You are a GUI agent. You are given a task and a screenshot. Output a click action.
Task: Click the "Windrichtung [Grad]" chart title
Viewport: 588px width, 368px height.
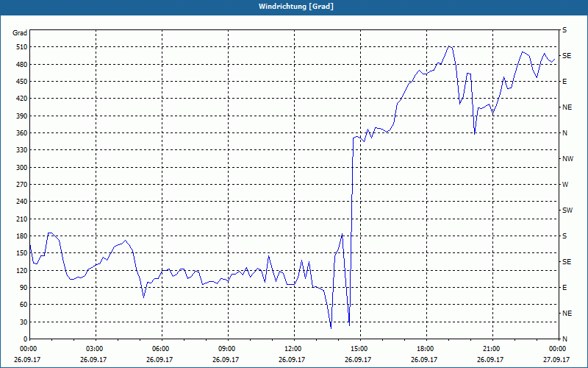coord(296,7)
